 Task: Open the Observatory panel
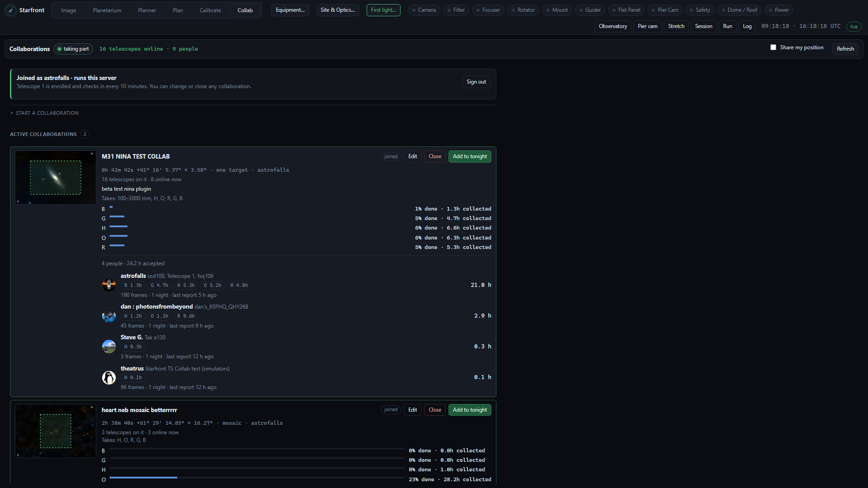(613, 26)
